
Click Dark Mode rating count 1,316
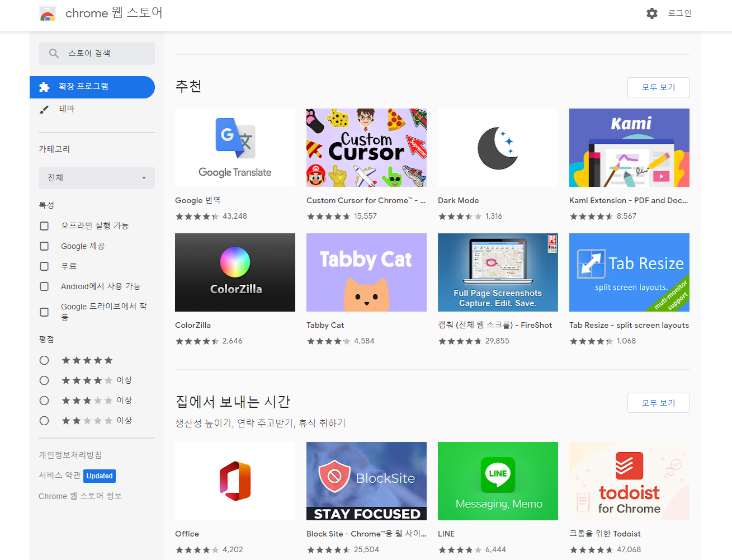[494, 216]
